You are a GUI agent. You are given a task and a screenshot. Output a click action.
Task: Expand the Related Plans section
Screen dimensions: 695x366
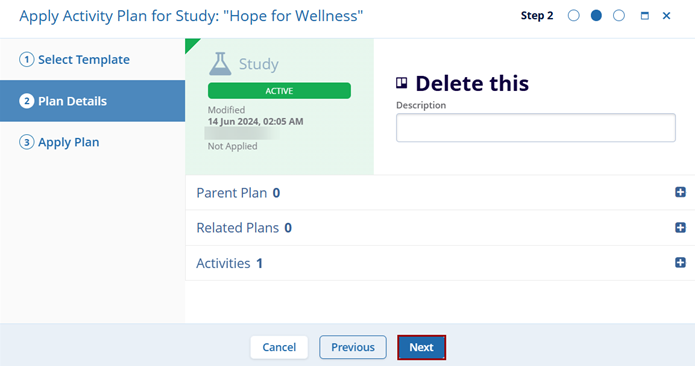(x=680, y=227)
